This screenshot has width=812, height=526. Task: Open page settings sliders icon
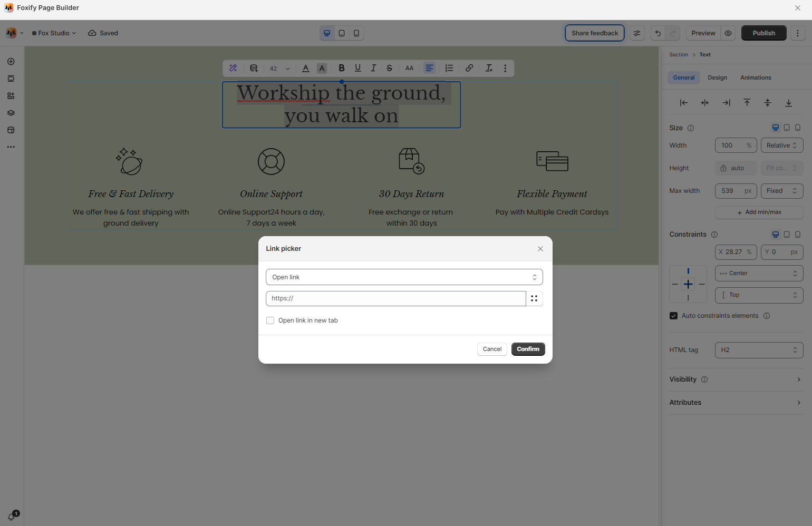637,33
